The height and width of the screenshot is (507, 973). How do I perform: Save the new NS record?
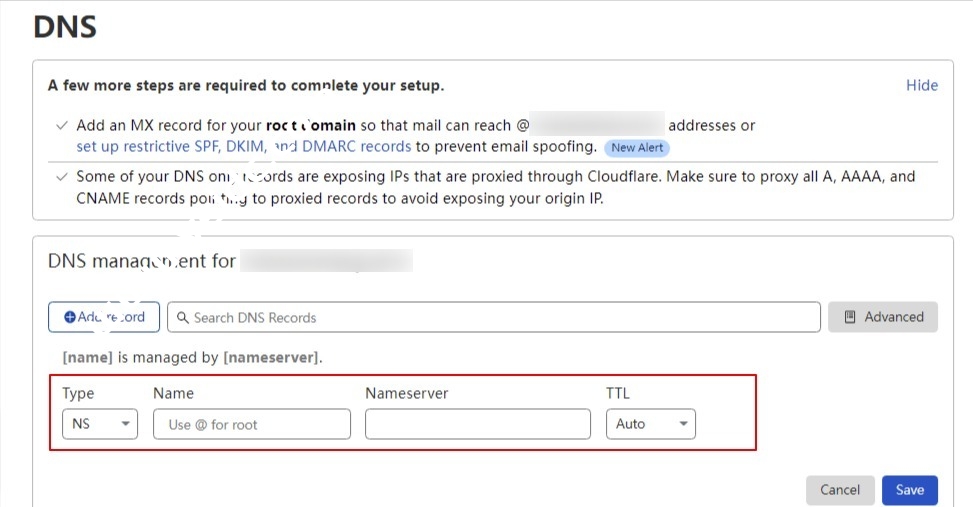909,490
